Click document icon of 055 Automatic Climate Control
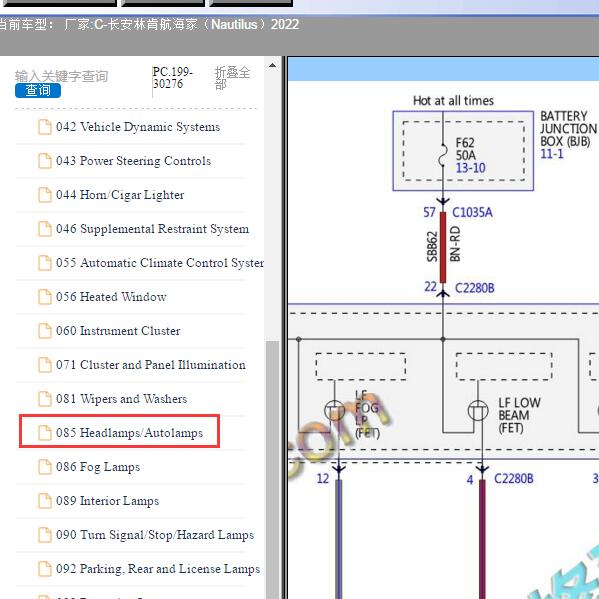Viewport: 599px width, 599px height. pos(45,263)
